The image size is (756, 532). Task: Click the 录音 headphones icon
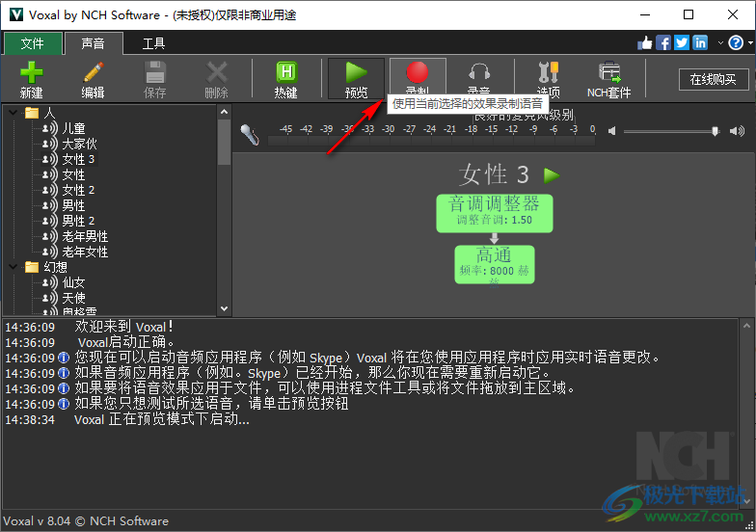(x=478, y=73)
